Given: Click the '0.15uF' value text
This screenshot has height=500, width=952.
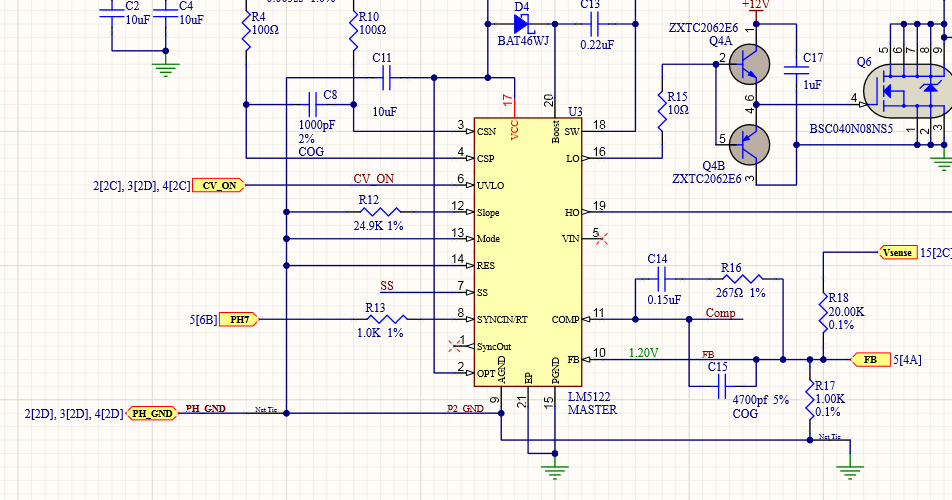Looking at the screenshot, I should coord(664,300).
